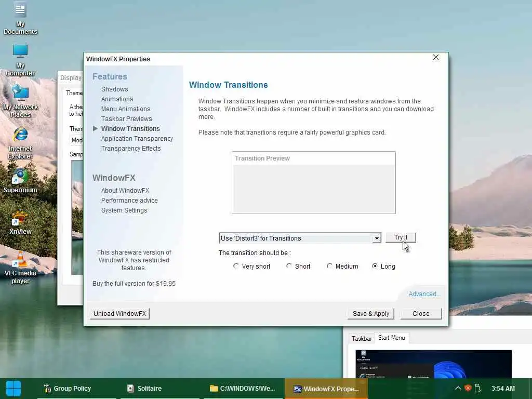
Task: Switch to Start Menu tab in background window
Action: [x=392, y=338]
